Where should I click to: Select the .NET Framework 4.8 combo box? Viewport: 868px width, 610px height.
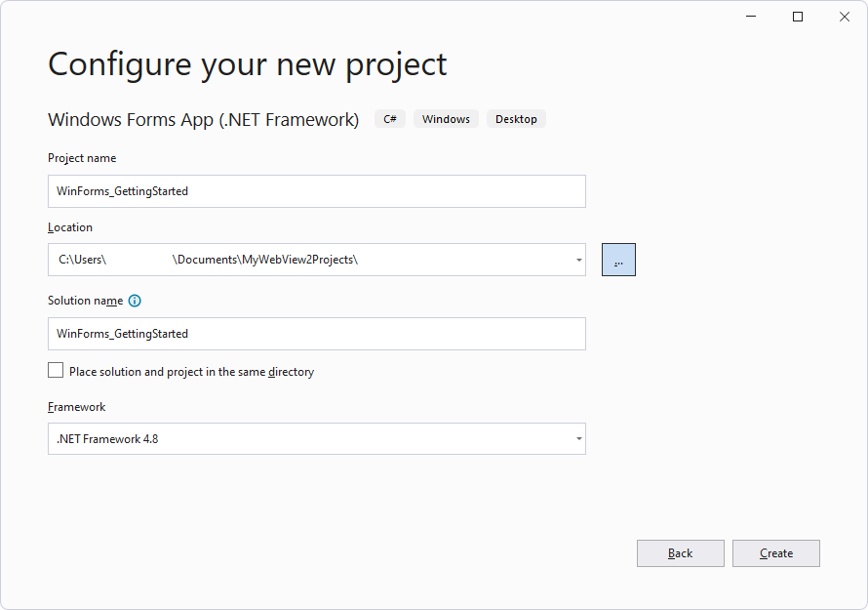[316, 438]
